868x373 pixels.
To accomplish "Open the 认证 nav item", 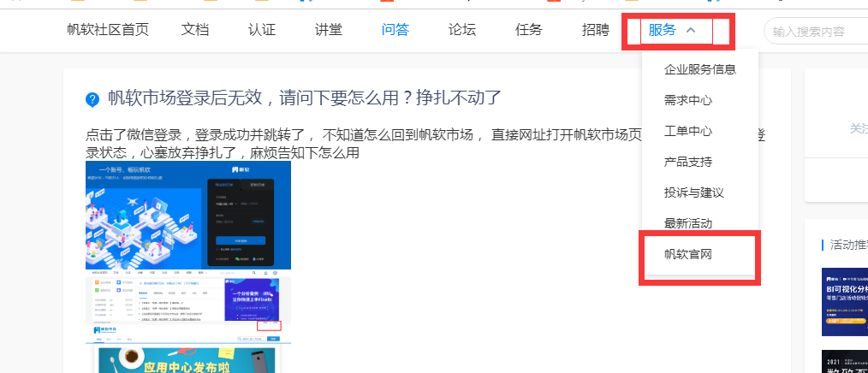I will [x=262, y=30].
